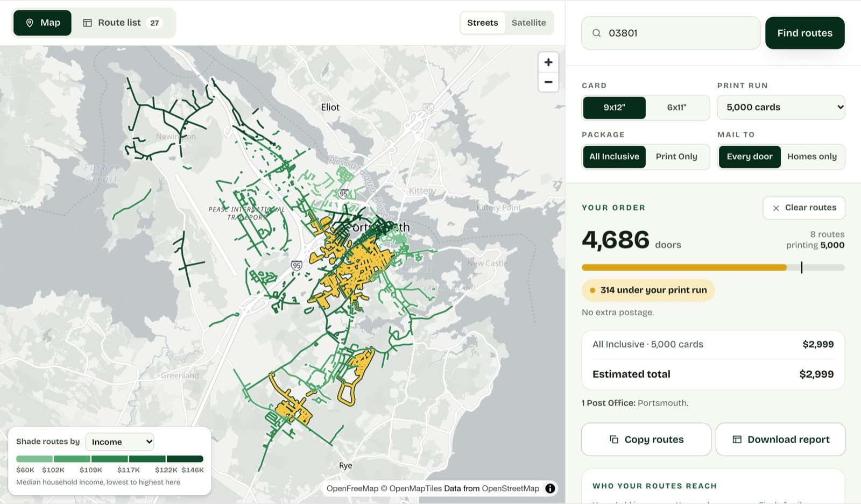
Task: Click the Who Your Routes Reach heading
Action: tap(654, 486)
